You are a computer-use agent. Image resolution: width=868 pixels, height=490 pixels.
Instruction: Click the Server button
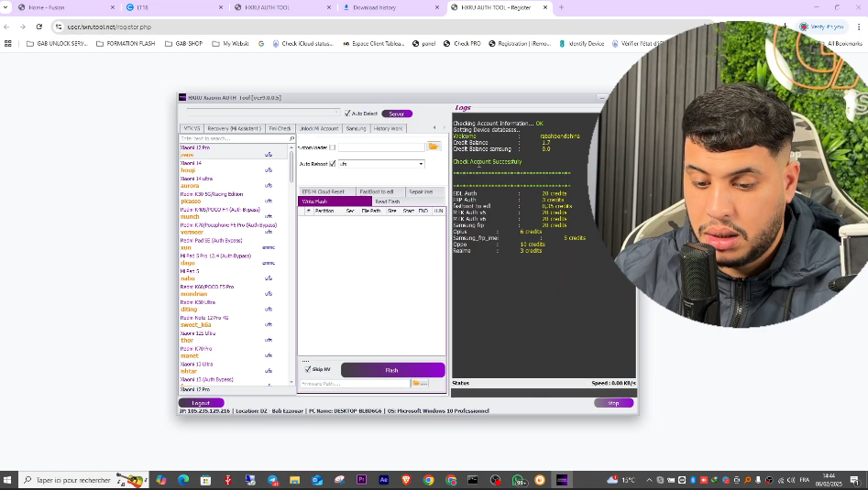[x=396, y=114]
